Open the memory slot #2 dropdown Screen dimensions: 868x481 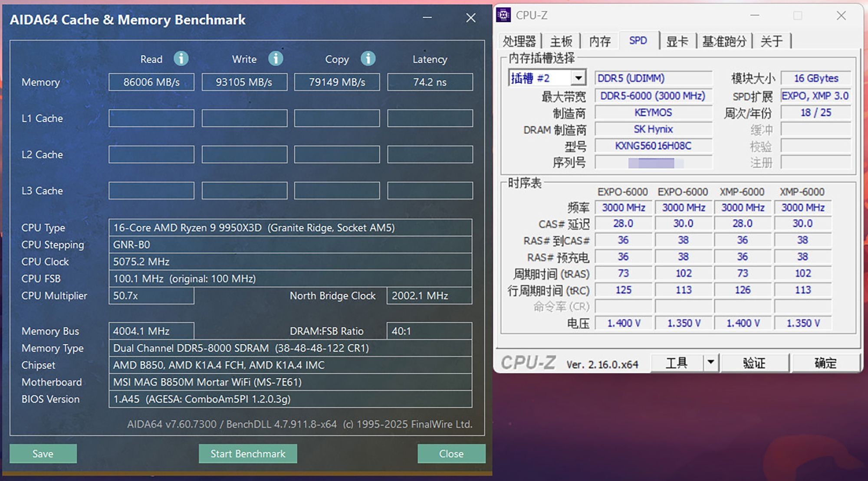578,78
